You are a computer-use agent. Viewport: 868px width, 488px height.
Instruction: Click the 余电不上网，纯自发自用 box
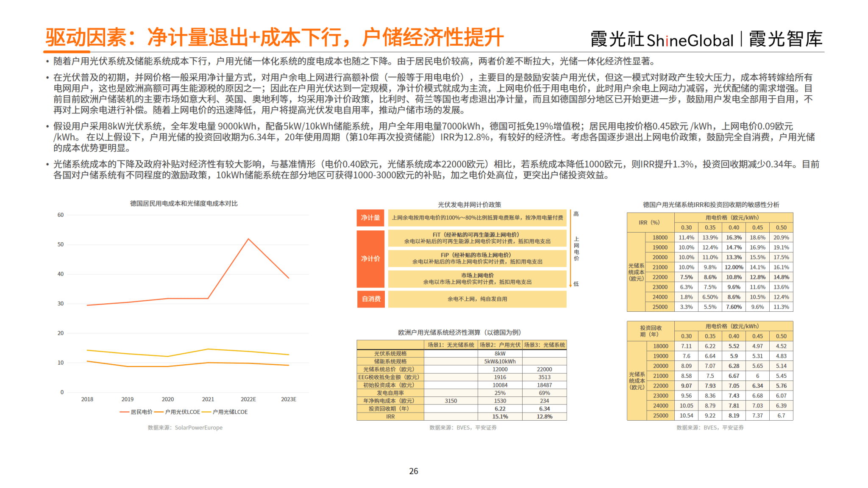coord(477,299)
